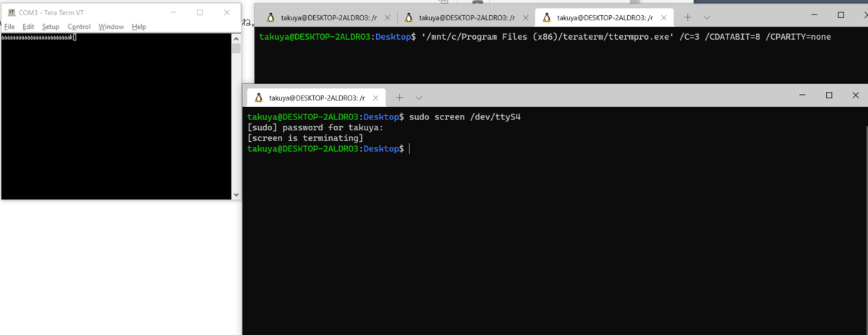Click the 'sudo screen /dev/ttyS4' command text
The image size is (868, 335).
coord(465,116)
